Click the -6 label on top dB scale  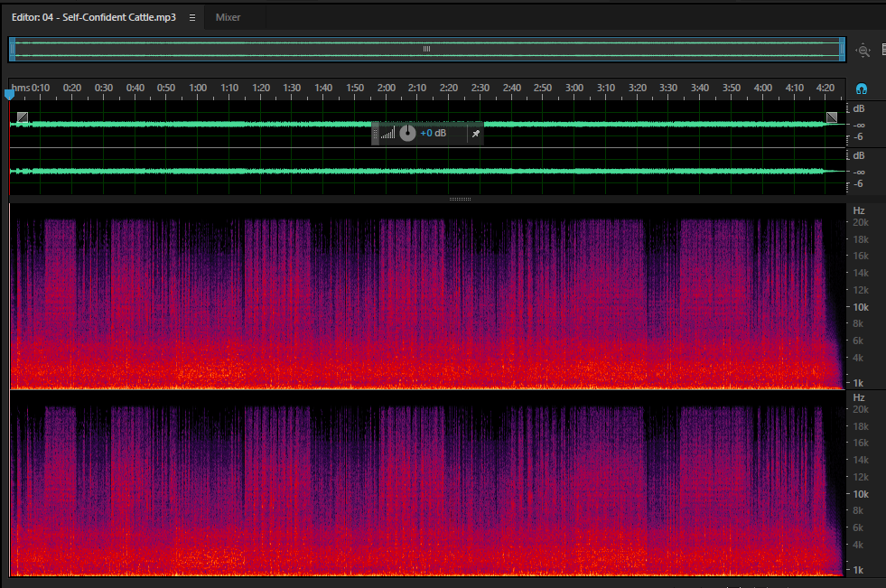(x=858, y=137)
